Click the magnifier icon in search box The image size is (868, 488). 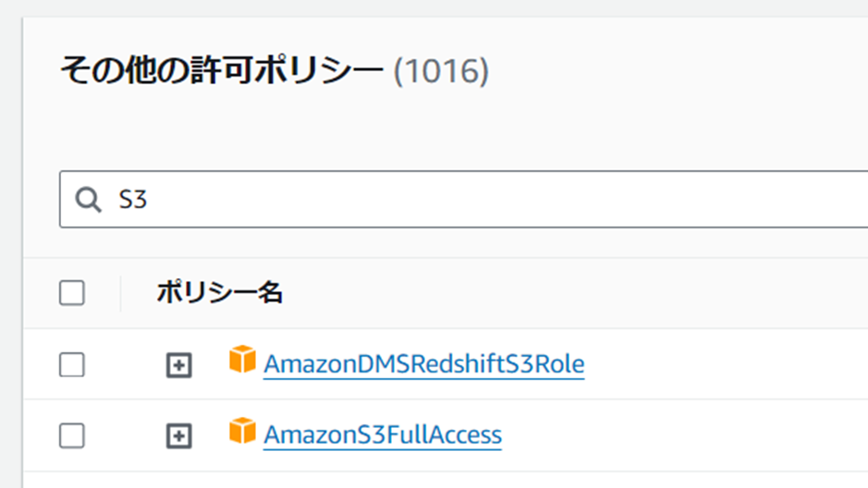88,200
